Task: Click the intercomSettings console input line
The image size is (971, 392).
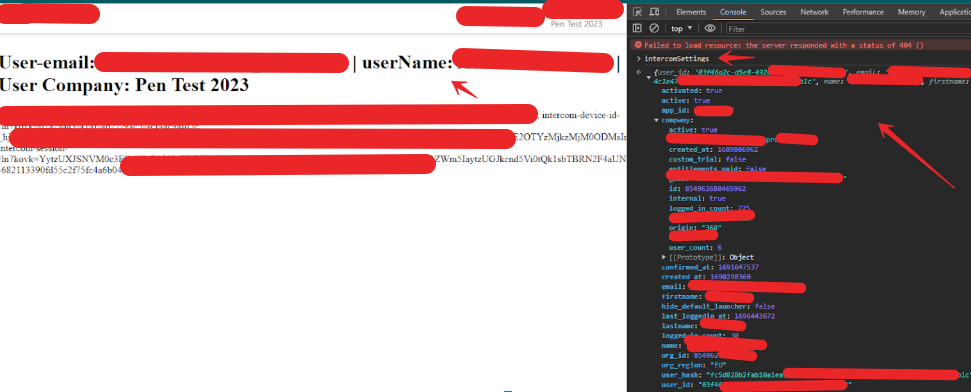Action: (677, 59)
